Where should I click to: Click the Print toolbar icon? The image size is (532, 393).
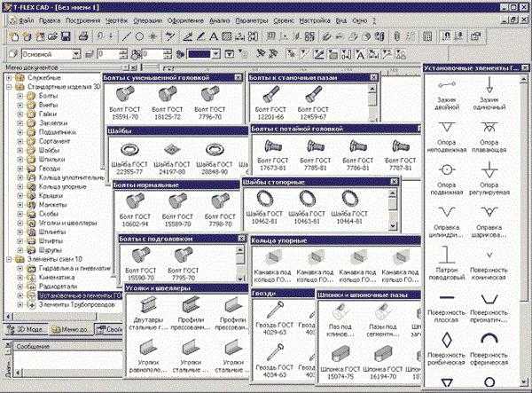tap(83, 36)
